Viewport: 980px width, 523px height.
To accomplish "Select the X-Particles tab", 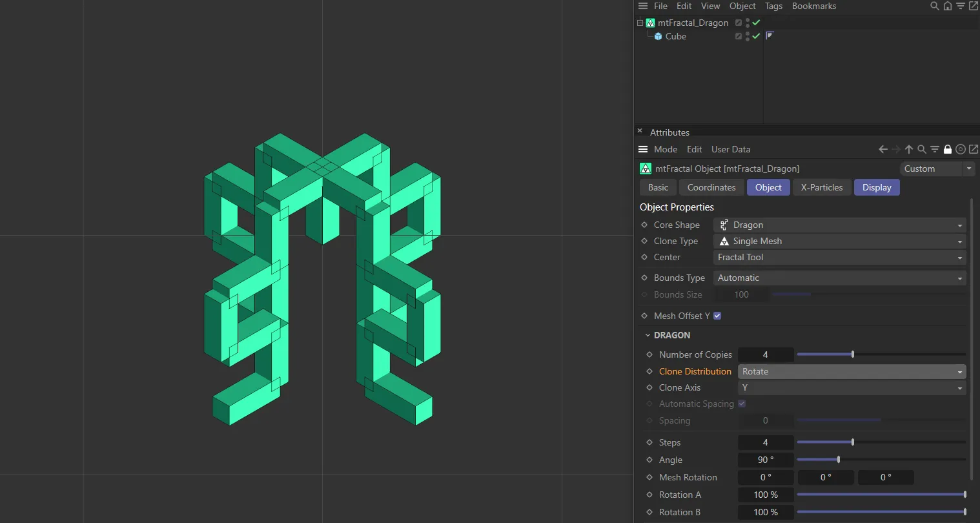I will [x=821, y=187].
